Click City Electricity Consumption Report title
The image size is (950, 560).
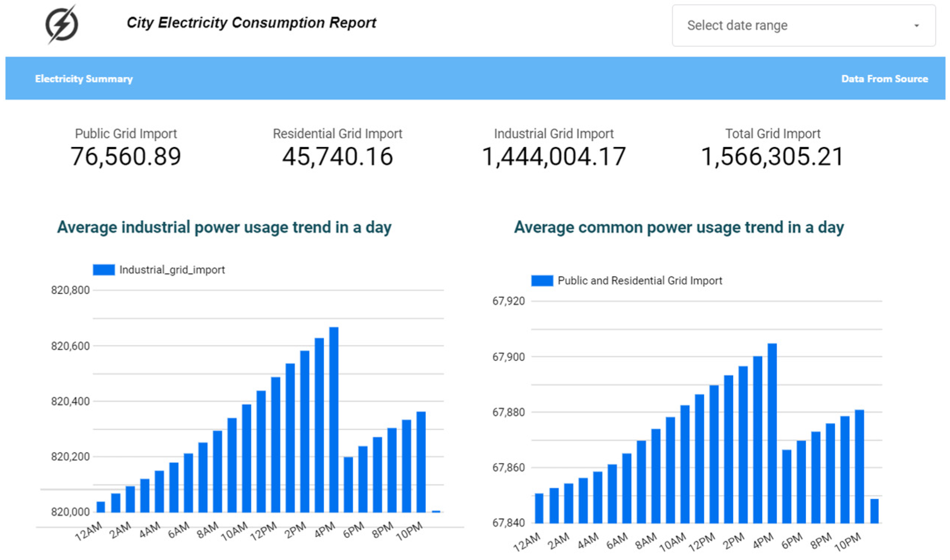point(251,23)
